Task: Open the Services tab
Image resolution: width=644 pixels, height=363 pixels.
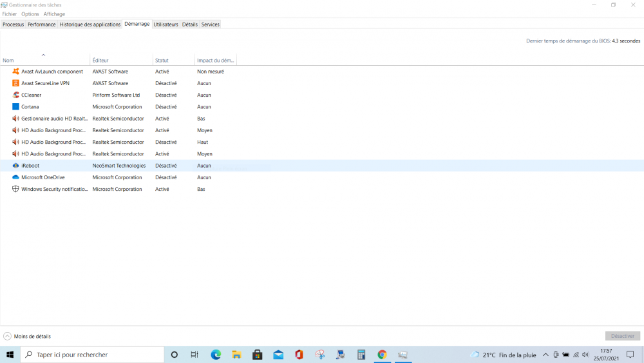Action: [x=210, y=25]
